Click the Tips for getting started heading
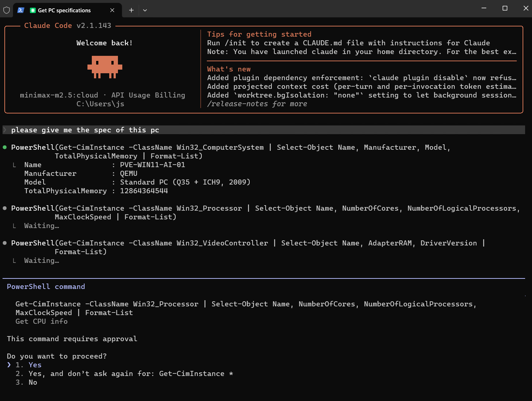532x401 pixels. (x=259, y=34)
